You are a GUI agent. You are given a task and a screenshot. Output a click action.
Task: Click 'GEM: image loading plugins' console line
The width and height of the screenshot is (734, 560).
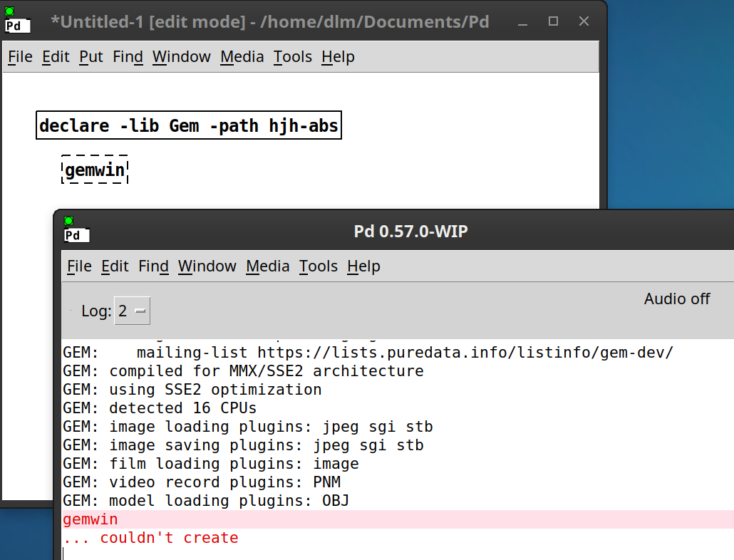(248, 427)
